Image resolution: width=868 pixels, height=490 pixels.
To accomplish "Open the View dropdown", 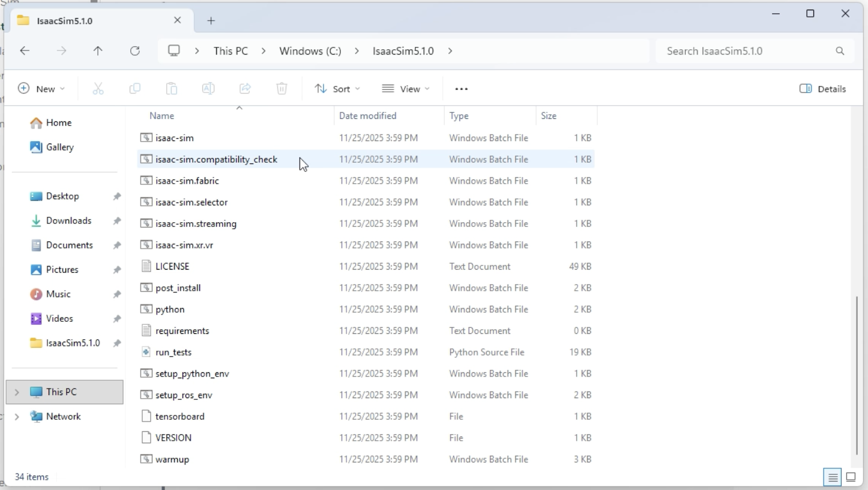I will (x=406, y=88).
